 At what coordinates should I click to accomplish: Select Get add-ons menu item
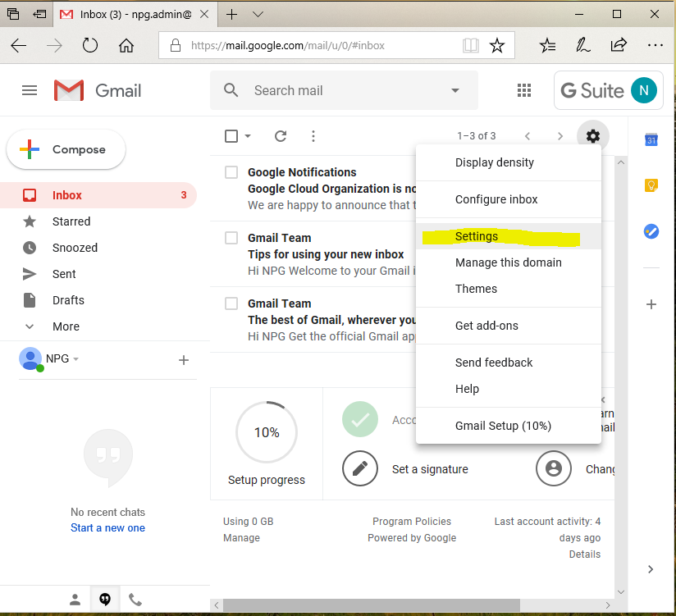click(x=509, y=326)
